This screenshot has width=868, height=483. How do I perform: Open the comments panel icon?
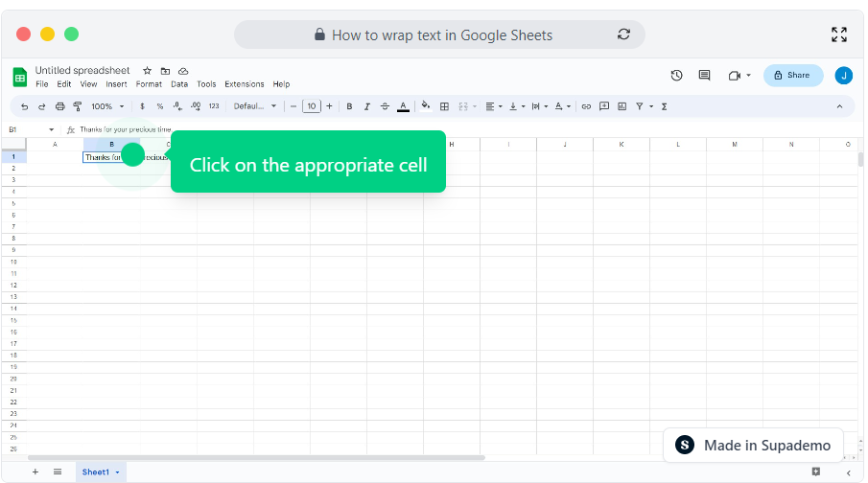(x=704, y=76)
